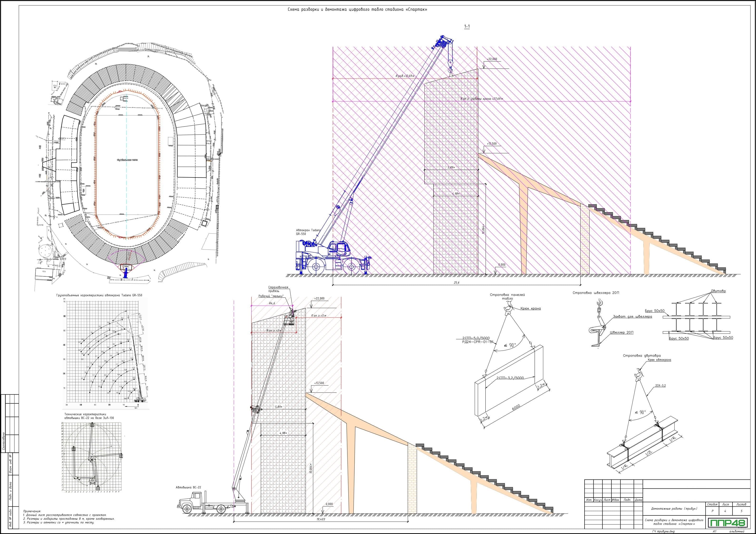Click the drawing title at top of sheet
The height and width of the screenshot is (534, 756).
(x=357, y=10)
